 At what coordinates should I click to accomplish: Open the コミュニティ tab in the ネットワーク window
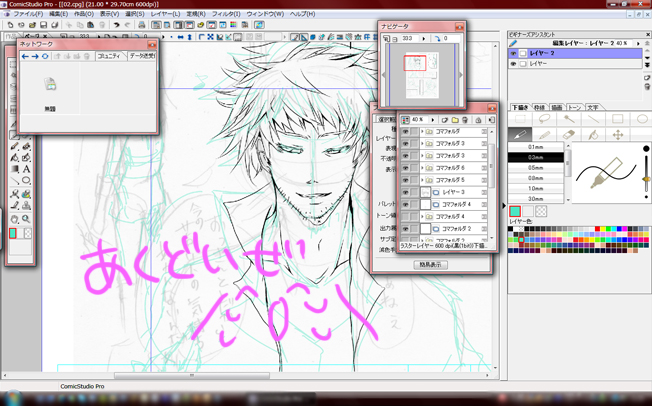point(109,56)
